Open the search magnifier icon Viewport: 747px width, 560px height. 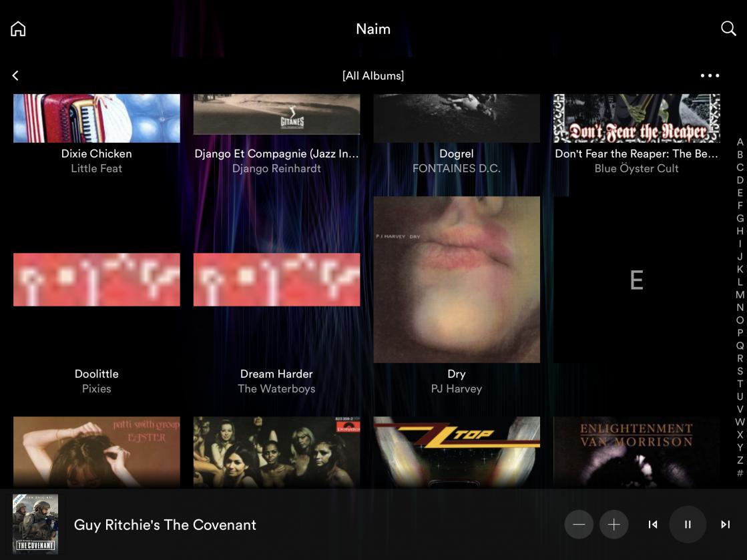(x=728, y=29)
